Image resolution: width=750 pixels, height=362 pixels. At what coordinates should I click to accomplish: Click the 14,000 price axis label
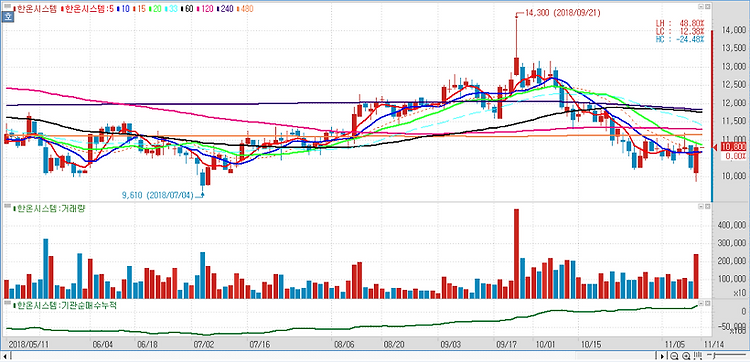735,30
